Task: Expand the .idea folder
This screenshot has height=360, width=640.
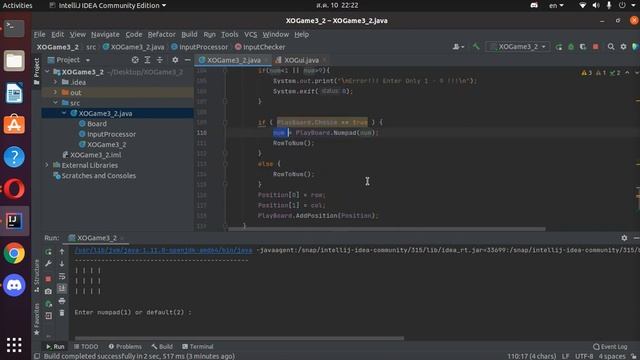Action: (x=56, y=82)
